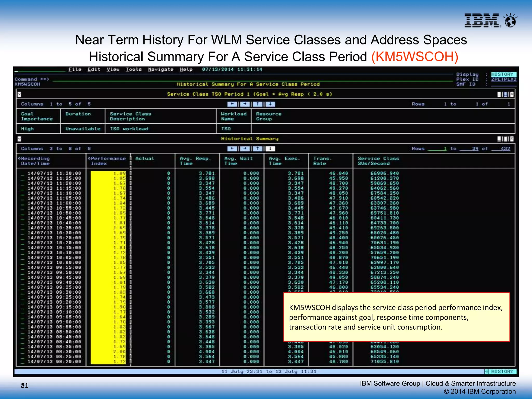Click up arrow in Service Class panel

click(x=258, y=104)
